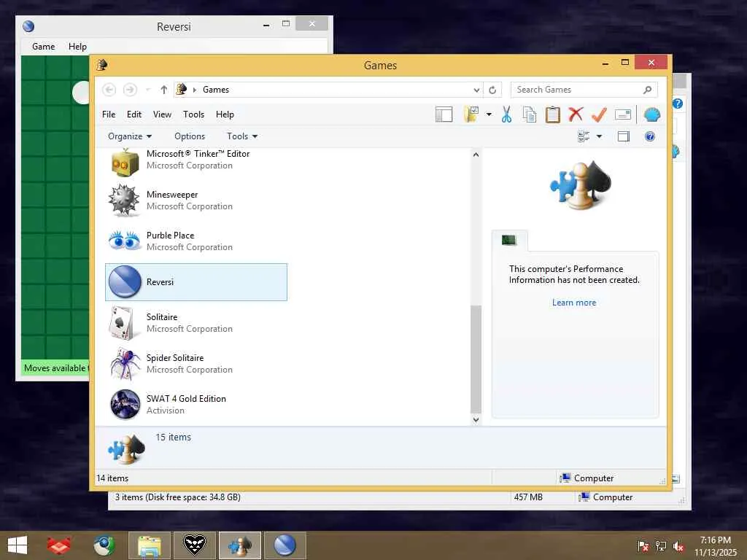
Task: Click the Back navigation arrow
Action: coord(109,90)
